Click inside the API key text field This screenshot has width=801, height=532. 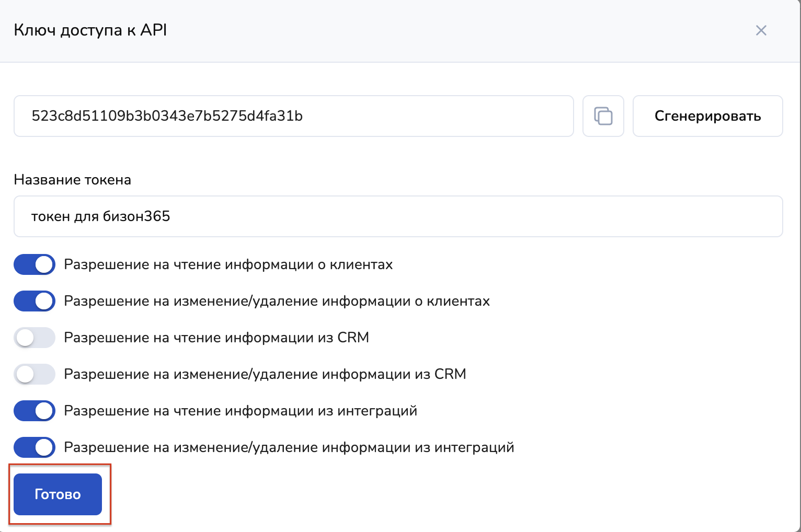[x=293, y=116]
